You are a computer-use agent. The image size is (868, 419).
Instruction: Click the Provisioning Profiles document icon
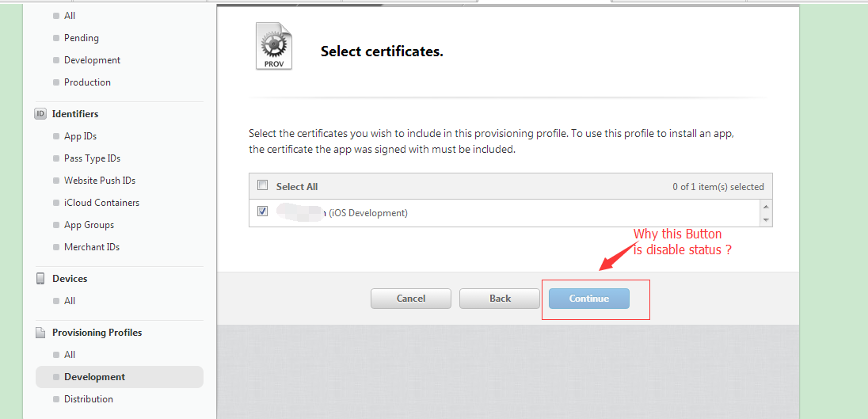click(40, 333)
